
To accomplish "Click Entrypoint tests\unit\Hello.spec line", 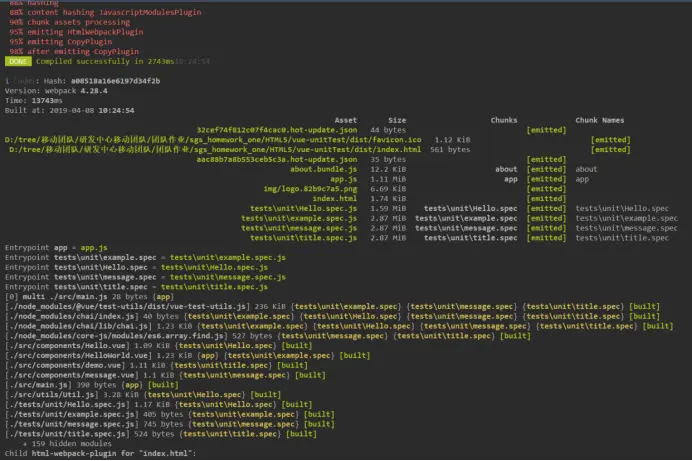I will coord(136,267).
